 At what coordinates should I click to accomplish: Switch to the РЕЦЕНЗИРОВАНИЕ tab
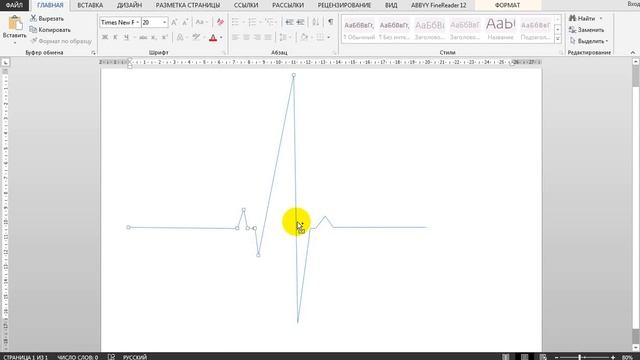[x=344, y=5]
